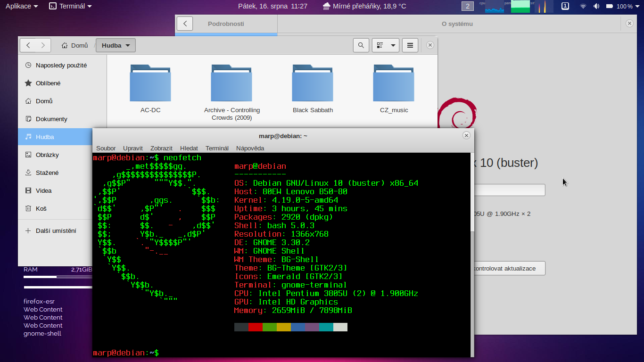Viewport: 644px width, 362px height.
Task: Open Upravit menu in terminal
Action: (133, 148)
